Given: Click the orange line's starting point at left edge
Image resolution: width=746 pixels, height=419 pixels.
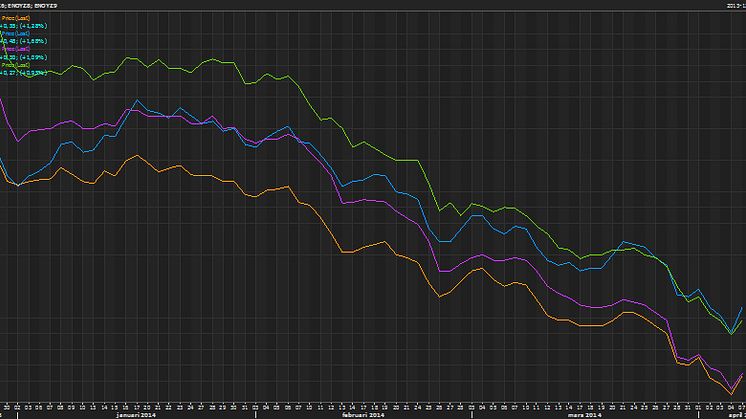Looking at the screenshot, I should [2, 165].
